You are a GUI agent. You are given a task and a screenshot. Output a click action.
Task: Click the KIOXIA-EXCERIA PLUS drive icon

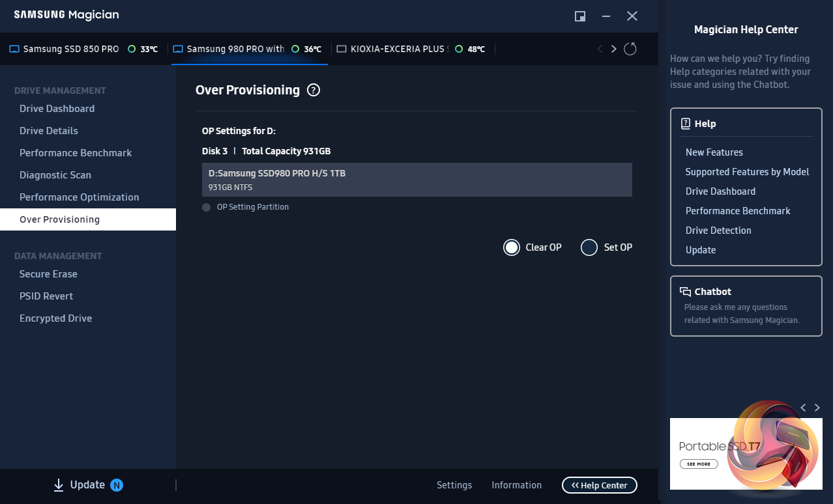342,49
